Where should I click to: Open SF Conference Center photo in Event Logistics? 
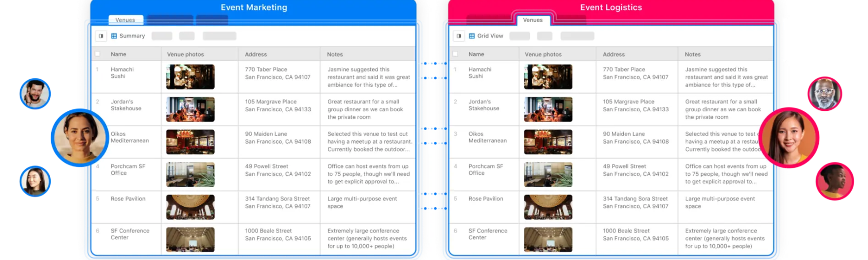coord(548,239)
